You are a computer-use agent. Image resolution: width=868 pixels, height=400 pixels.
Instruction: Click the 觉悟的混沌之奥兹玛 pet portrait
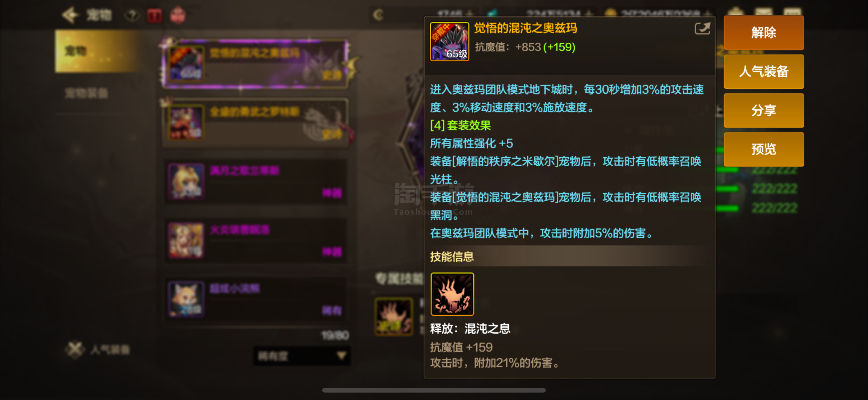[x=450, y=42]
